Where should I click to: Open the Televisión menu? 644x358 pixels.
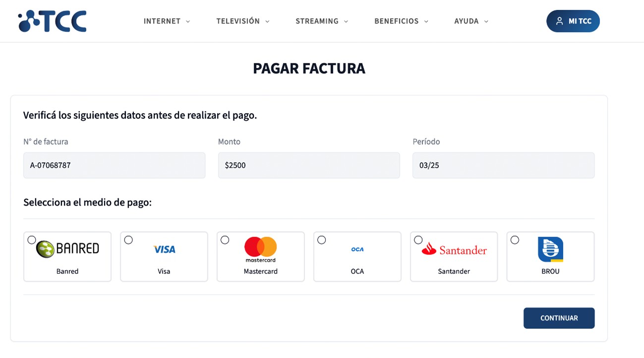coord(238,21)
